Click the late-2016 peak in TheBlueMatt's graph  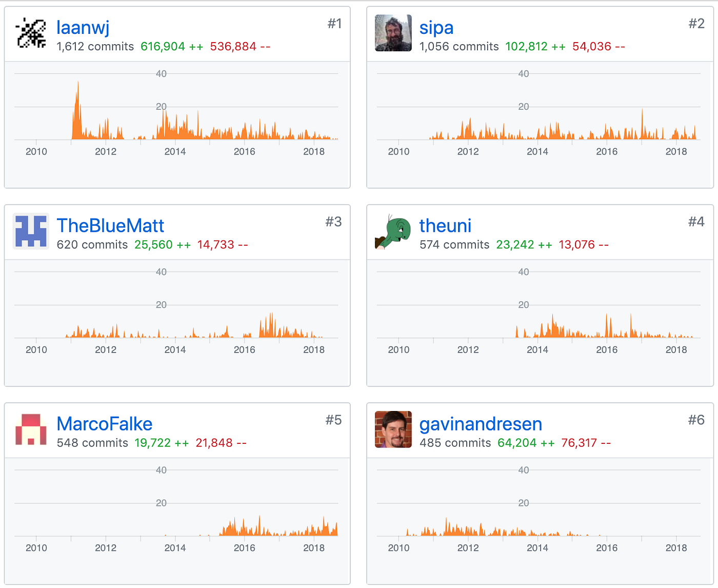[271, 325]
